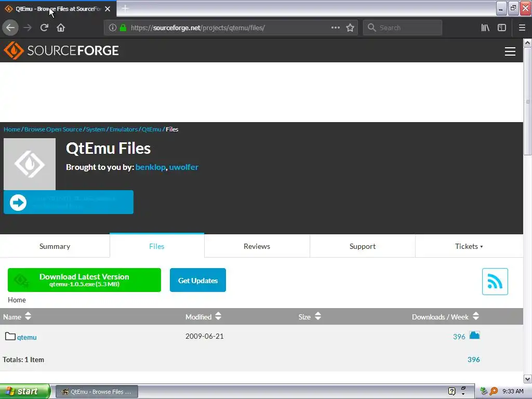The image size is (532, 399).
Task: Click the 396 total in the Totals row
Action: (x=474, y=360)
